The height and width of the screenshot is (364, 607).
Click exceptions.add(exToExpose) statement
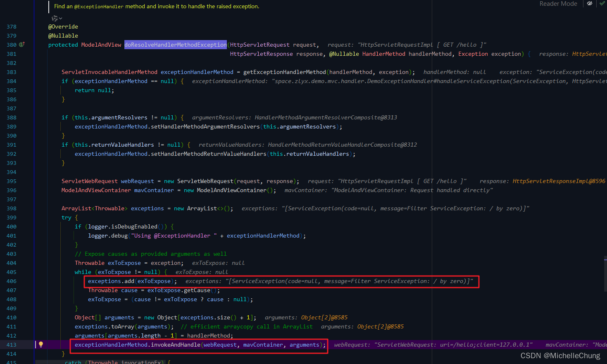coord(133,281)
